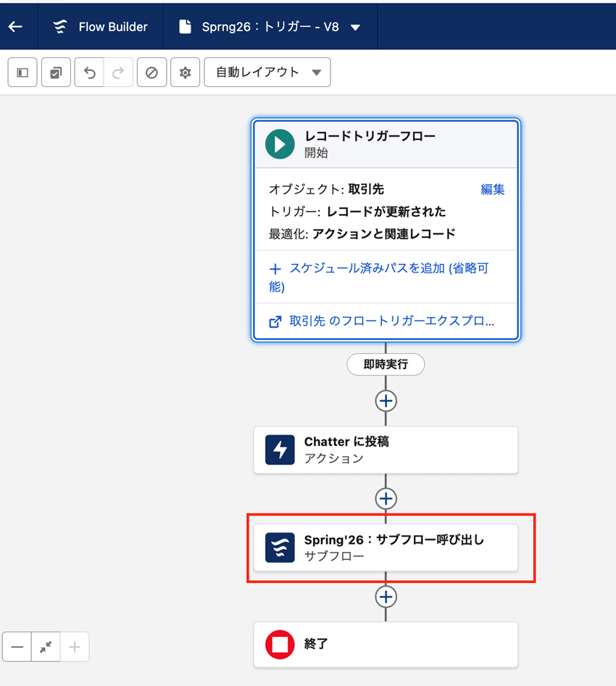Select the Chatter に投稿 action element

pos(386,450)
